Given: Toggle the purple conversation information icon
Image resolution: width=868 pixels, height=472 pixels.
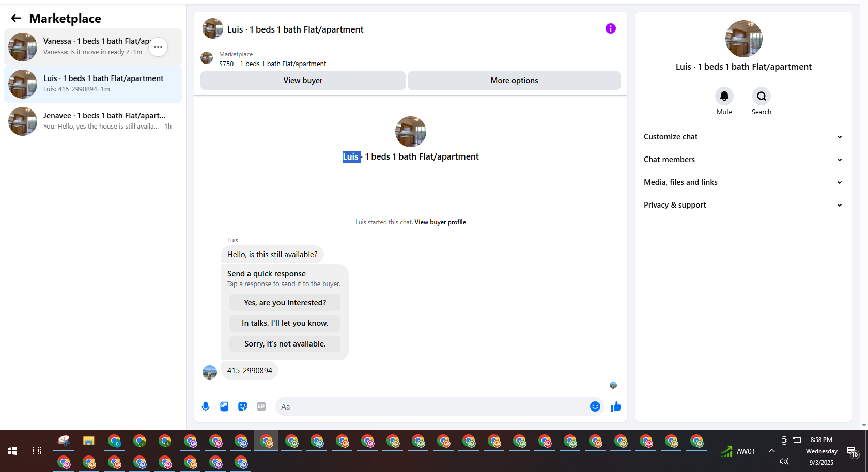Looking at the screenshot, I should coord(611,28).
